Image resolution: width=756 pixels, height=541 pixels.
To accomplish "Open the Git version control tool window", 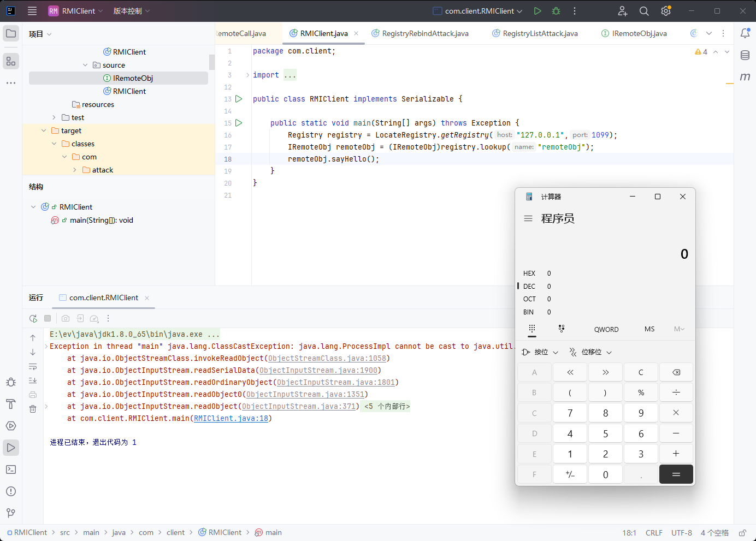I will coord(11,513).
